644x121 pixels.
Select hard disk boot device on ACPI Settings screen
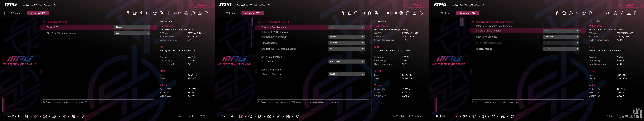(x=26, y=116)
